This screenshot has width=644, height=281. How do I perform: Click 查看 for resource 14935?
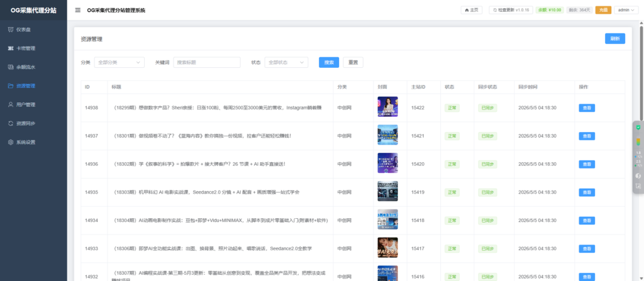coord(587,192)
